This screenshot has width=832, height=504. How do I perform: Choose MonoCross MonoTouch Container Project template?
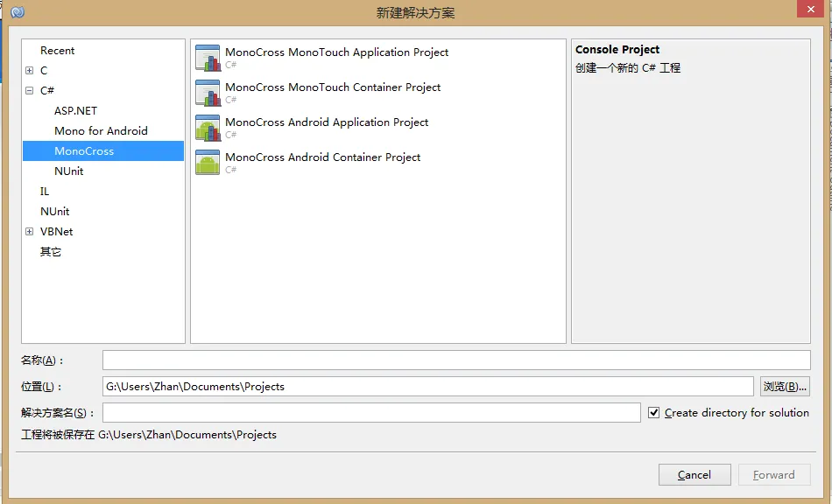(333, 87)
